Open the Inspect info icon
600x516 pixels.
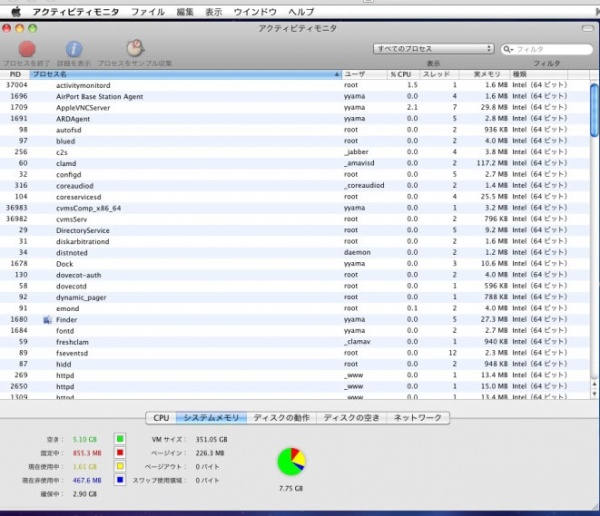[74, 49]
